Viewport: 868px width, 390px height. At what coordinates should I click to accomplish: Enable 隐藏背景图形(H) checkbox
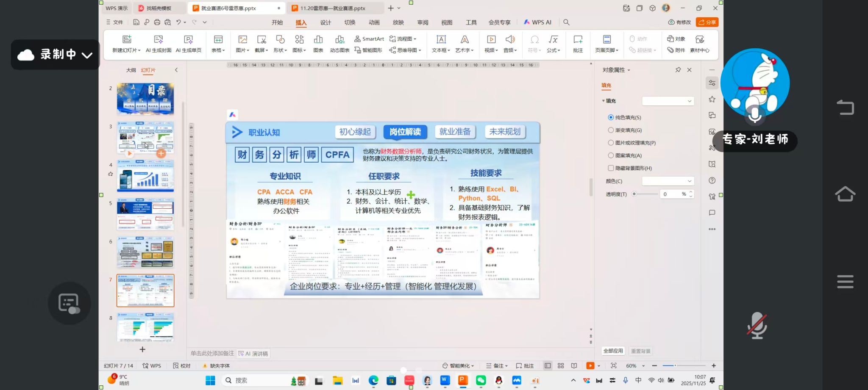pyautogui.click(x=611, y=168)
